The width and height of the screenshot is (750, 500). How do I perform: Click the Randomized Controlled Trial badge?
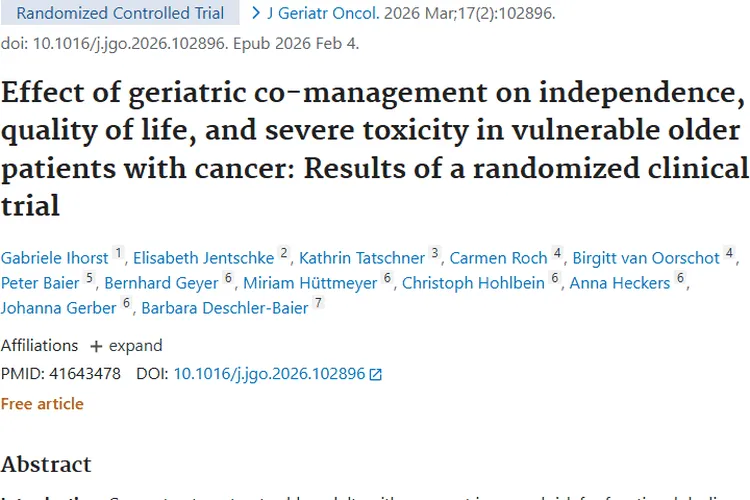[120, 14]
